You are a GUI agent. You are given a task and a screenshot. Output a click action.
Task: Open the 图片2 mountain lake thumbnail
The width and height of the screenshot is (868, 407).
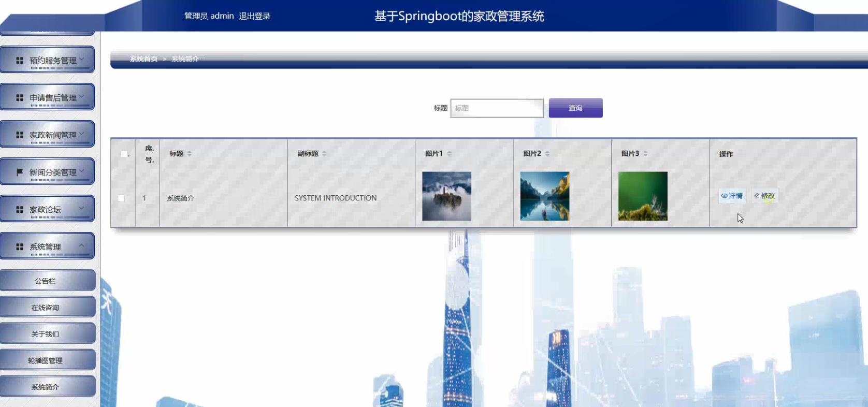coord(544,196)
